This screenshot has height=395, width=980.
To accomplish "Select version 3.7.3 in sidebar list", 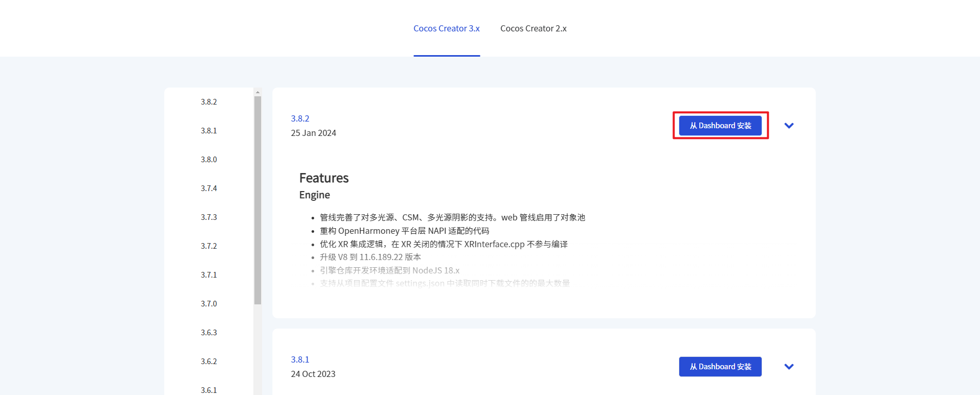I will tap(209, 217).
